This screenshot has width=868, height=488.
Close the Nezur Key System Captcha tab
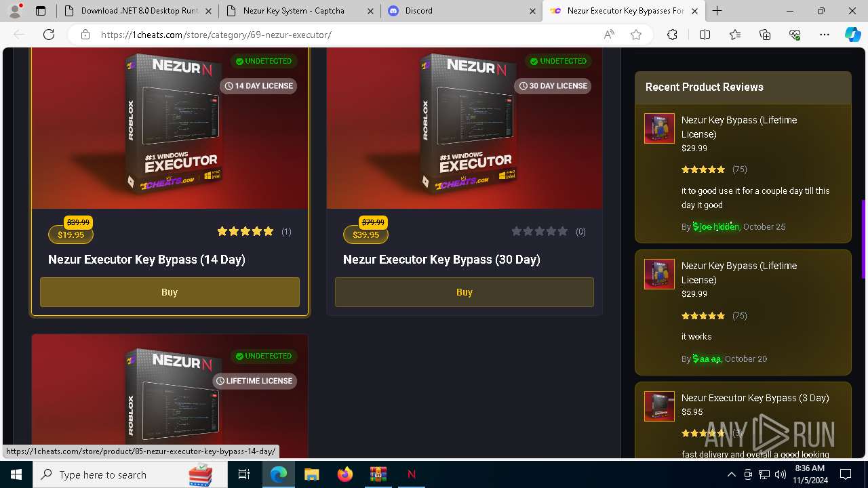(370, 11)
